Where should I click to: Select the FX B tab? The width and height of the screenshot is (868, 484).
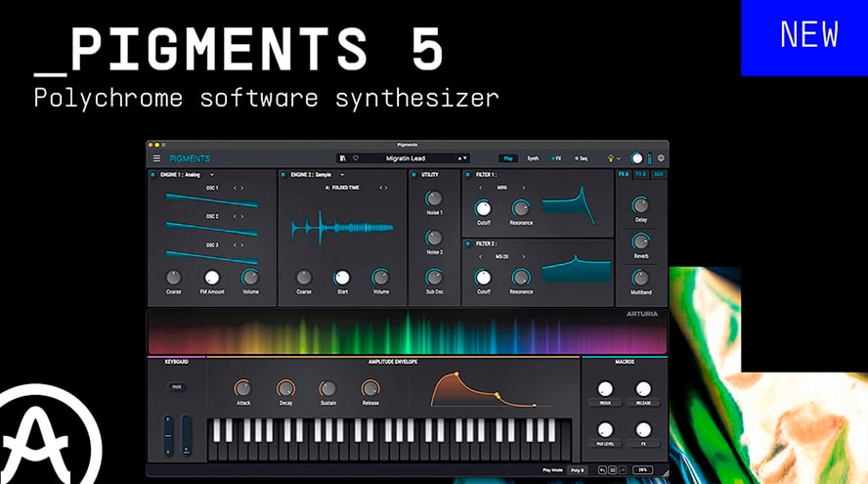641,174
